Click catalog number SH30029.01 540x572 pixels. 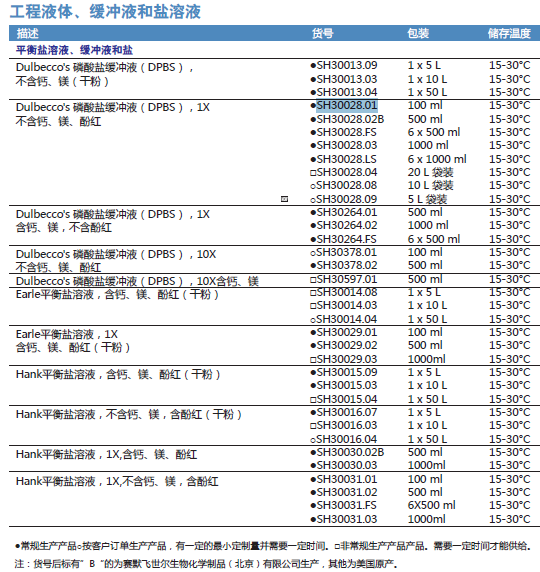[x=347, y=332]
